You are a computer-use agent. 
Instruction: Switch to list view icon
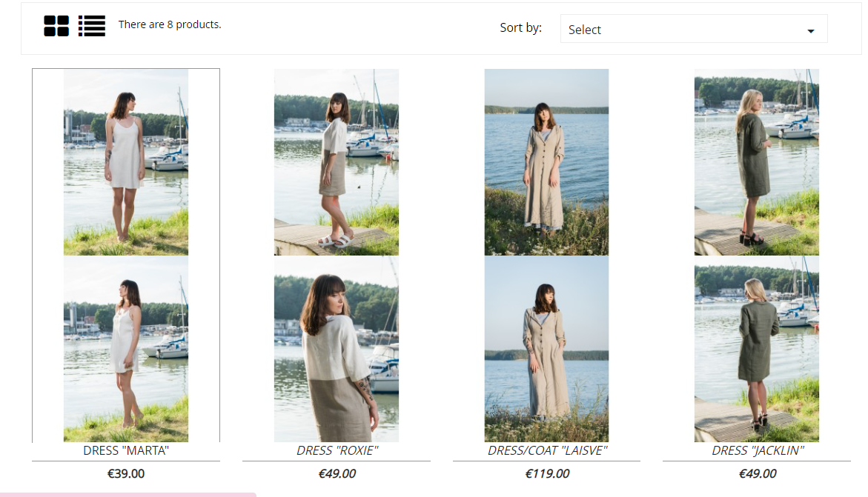pos(92,25)
